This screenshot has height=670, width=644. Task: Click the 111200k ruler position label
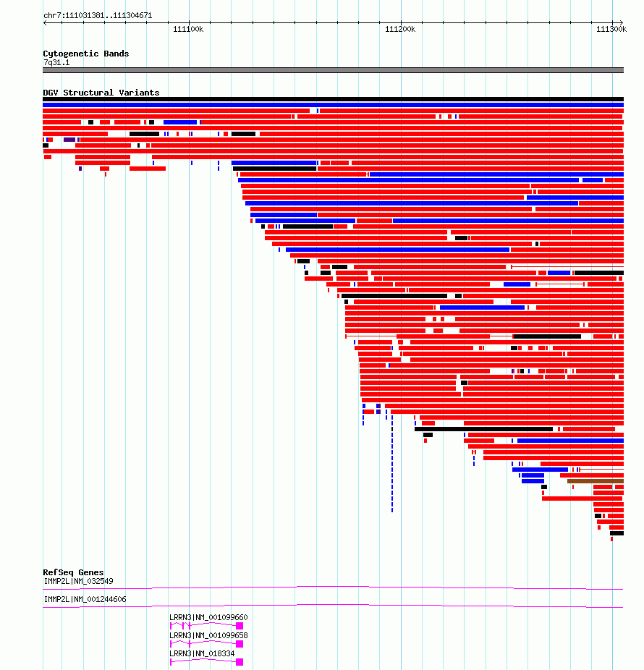[400, 29]
